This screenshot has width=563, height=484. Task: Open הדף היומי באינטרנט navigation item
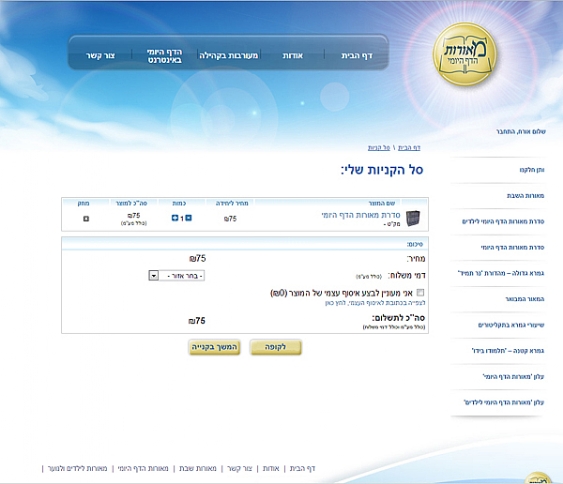coord(165,56)
